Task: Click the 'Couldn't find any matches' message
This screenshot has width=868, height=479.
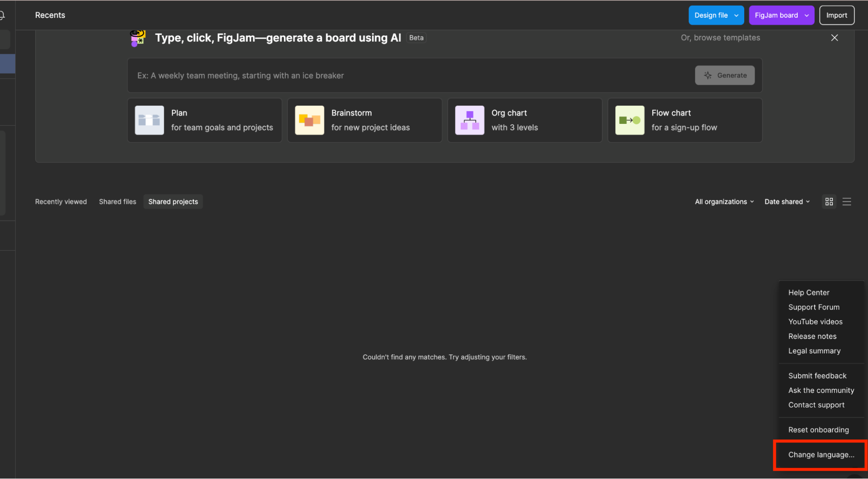Action: coord(445,357)
